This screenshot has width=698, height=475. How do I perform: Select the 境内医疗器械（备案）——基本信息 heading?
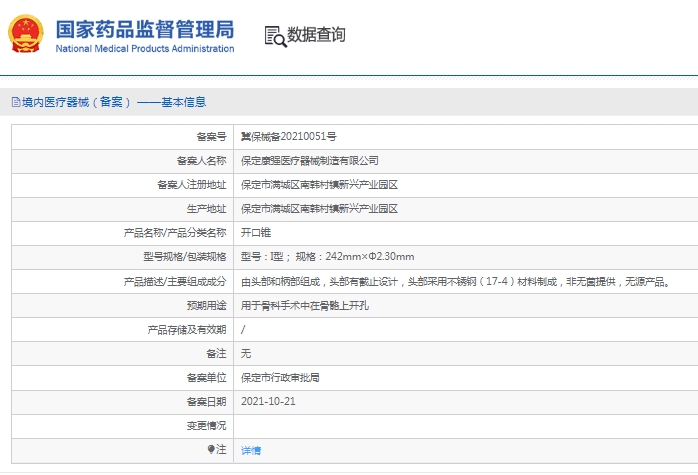coord(114,102)
